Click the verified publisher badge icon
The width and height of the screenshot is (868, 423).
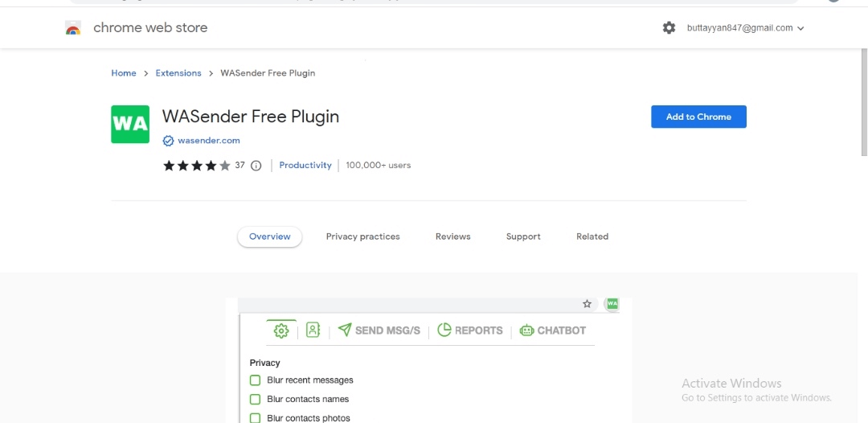(168, 141)
